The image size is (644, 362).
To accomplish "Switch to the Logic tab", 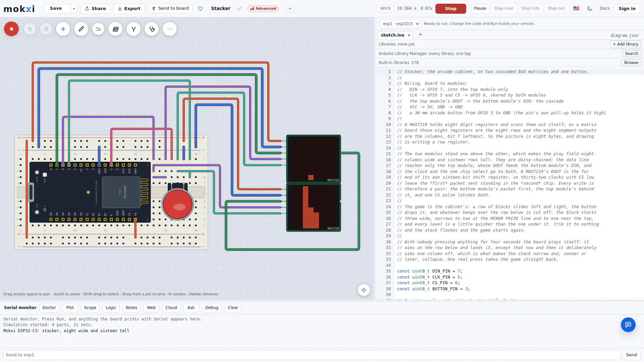I will [111, 308].
